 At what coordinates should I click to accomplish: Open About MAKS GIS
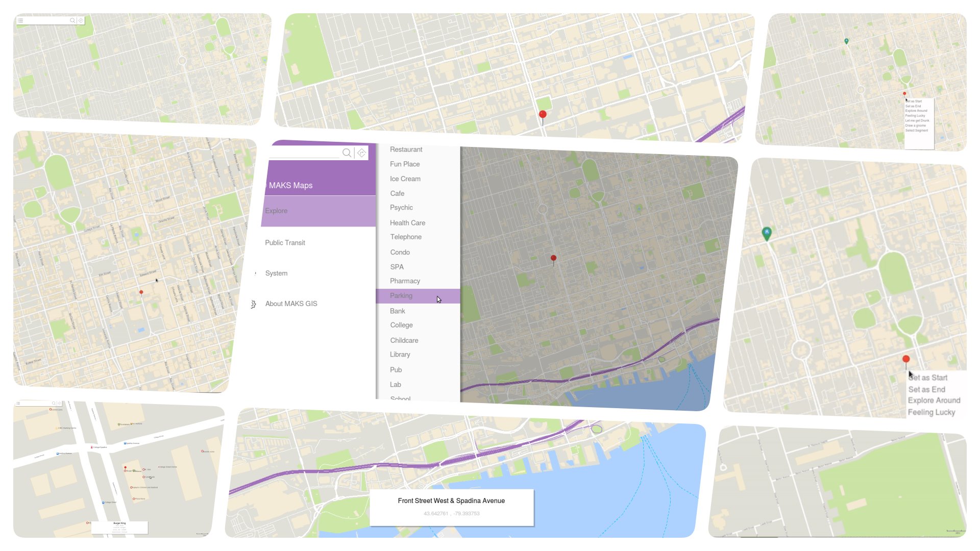point(291,304)
